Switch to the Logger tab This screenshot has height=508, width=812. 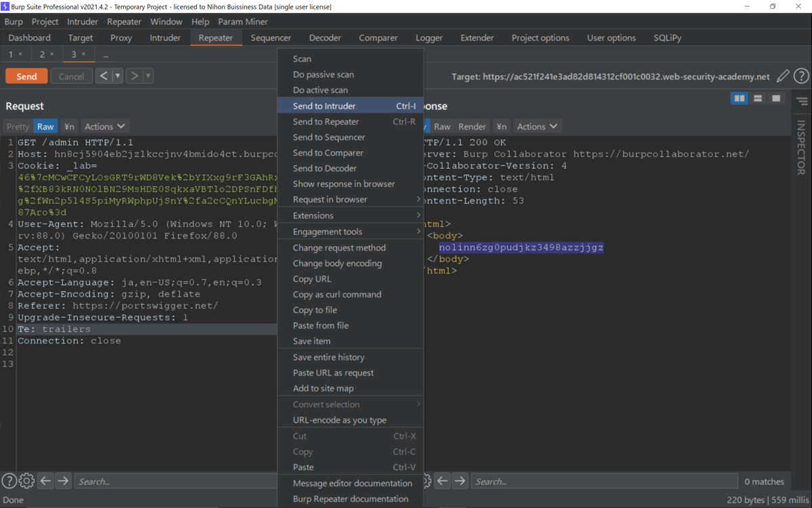point(429,38)
